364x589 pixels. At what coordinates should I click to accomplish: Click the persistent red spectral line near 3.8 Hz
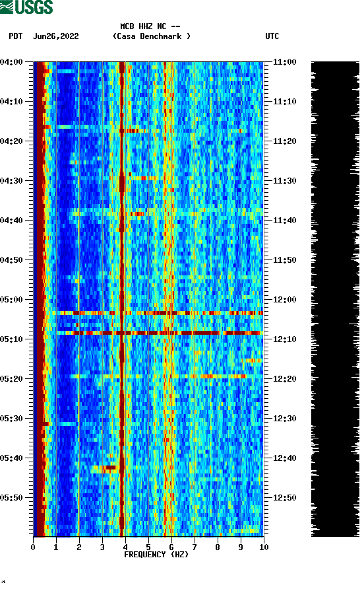point(121,299)
